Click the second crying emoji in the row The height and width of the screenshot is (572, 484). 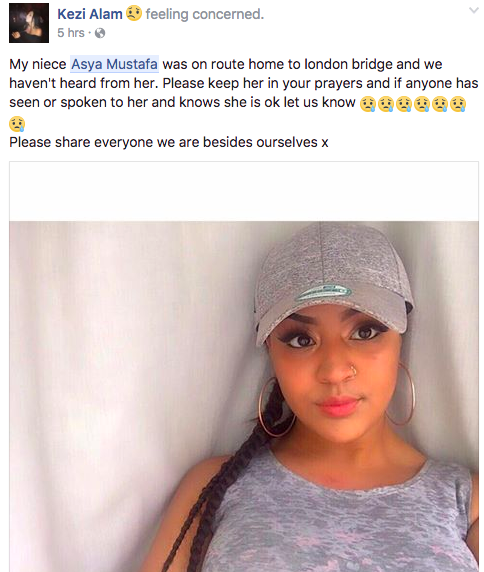click(x=386, y=104)
